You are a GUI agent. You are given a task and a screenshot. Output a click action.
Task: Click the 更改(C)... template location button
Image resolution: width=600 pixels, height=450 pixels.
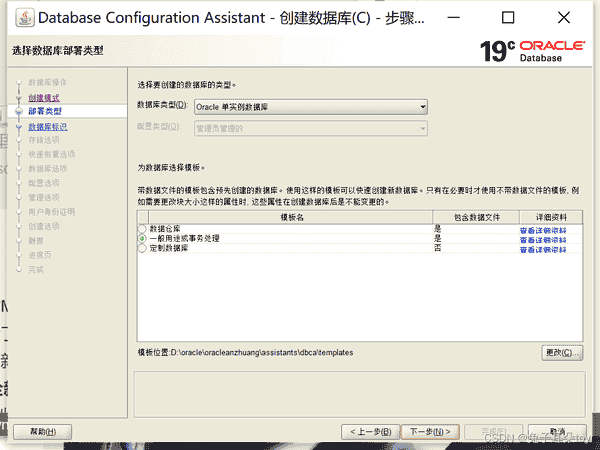[561, 353]
